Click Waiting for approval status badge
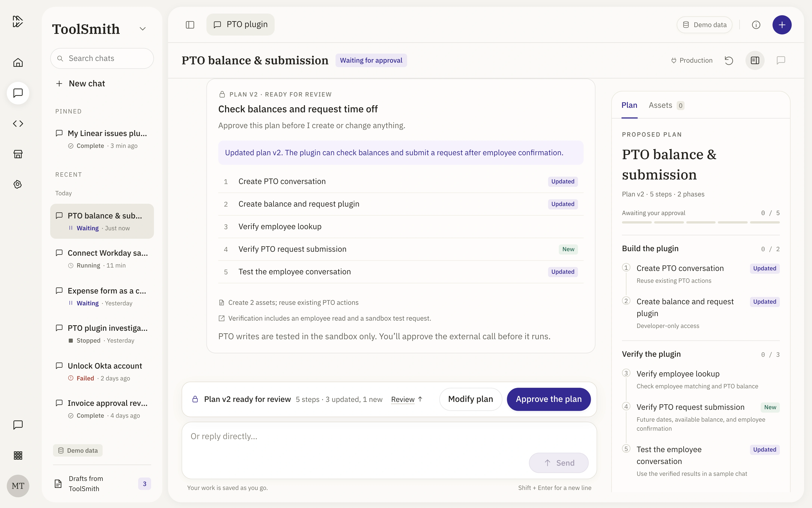The image size is (812, 508). [371, 60]
